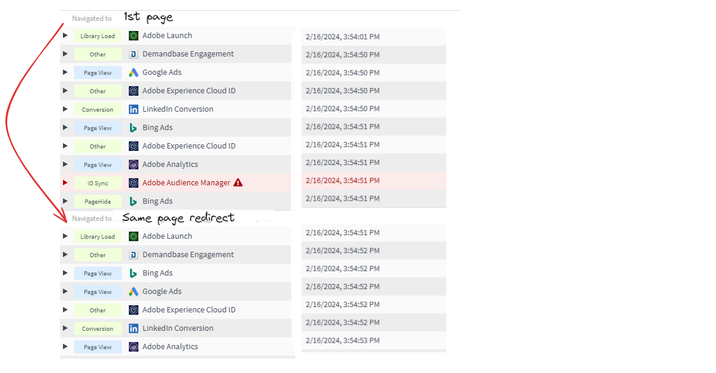Click the Google Ads icon in the 3:54:50 PM row
The image size is (716, 373).
[x=133, y=73]
